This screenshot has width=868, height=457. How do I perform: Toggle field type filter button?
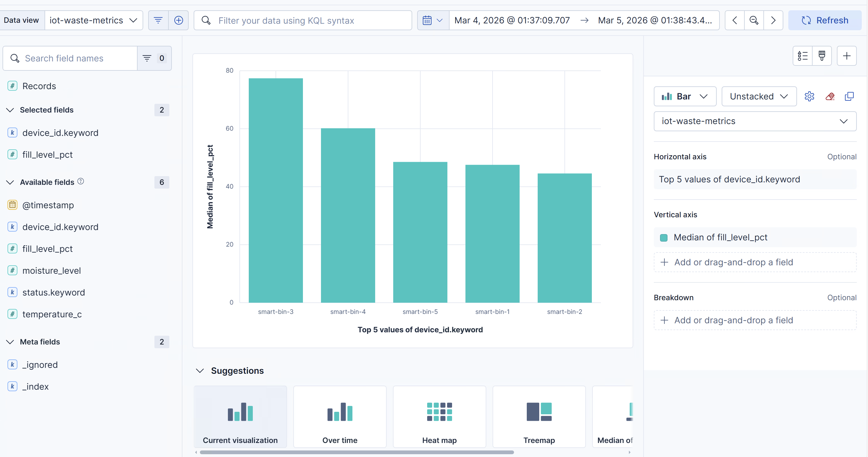tap(154, 58)
